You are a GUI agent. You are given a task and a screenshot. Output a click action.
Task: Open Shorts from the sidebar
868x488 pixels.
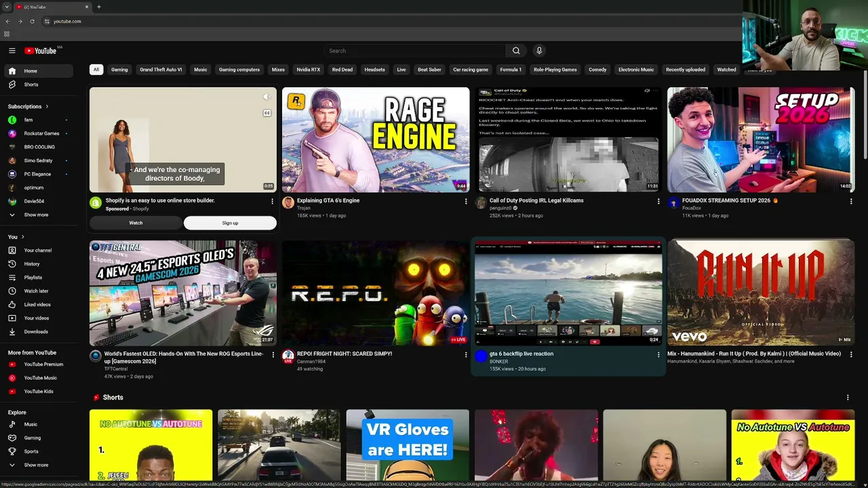coord(38,85)
